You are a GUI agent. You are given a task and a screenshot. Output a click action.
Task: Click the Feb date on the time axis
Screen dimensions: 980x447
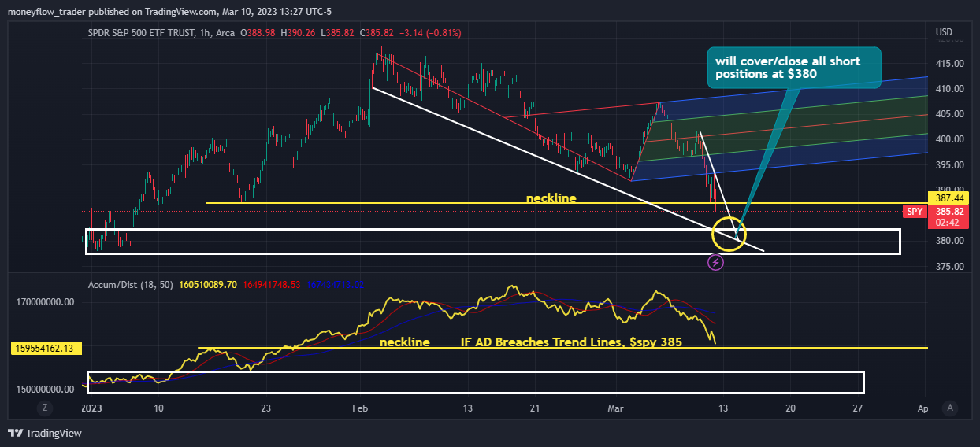[x=360, y=408]
